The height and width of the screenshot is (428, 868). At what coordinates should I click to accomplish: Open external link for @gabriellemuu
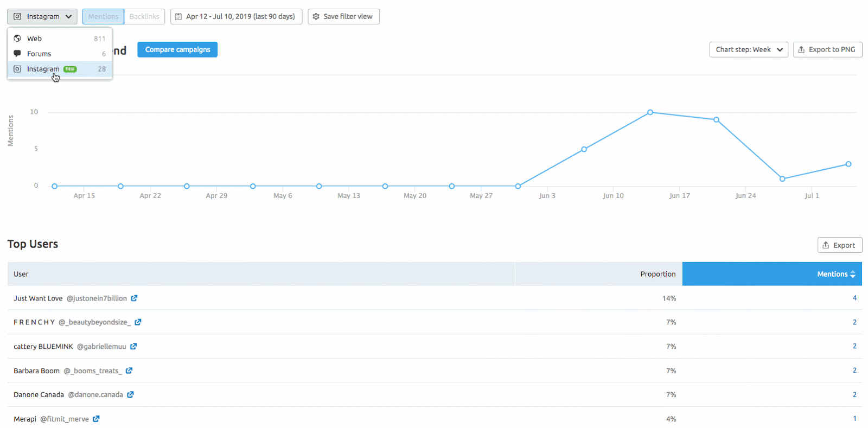tap(133, 346)
